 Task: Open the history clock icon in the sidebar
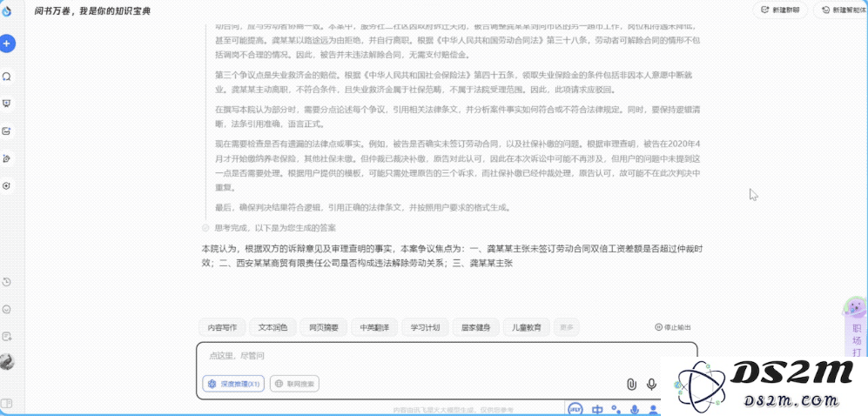7,282
